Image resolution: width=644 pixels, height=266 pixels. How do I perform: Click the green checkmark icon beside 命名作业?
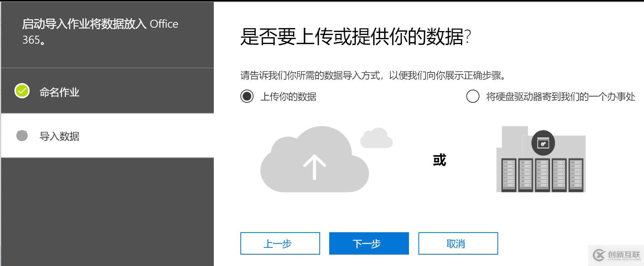22,91
